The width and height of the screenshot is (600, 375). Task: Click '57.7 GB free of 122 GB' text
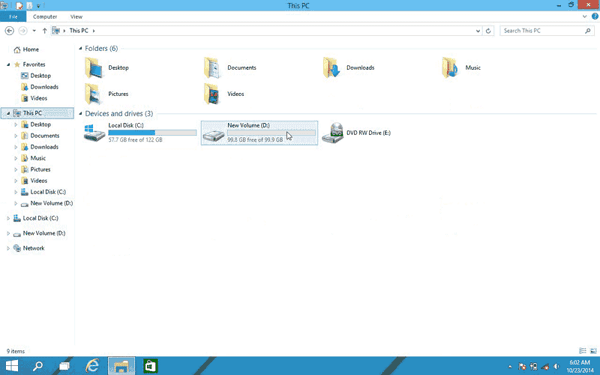click(135, 140)
